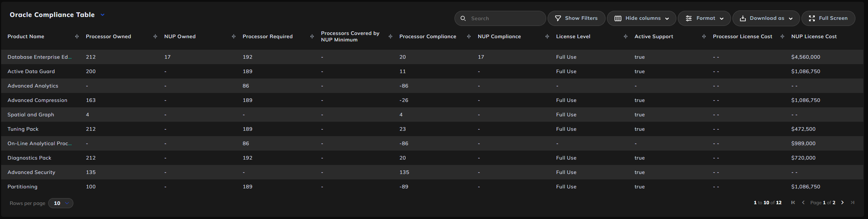Click the resize handle after Processor Required column

tap(312, 36)
